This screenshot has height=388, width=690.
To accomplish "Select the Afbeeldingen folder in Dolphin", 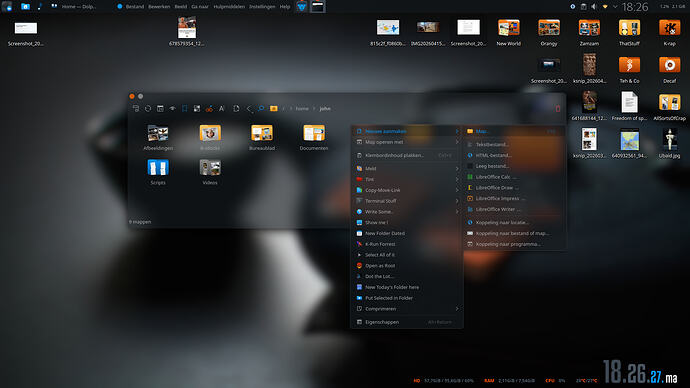I will (x=158, y=137).
